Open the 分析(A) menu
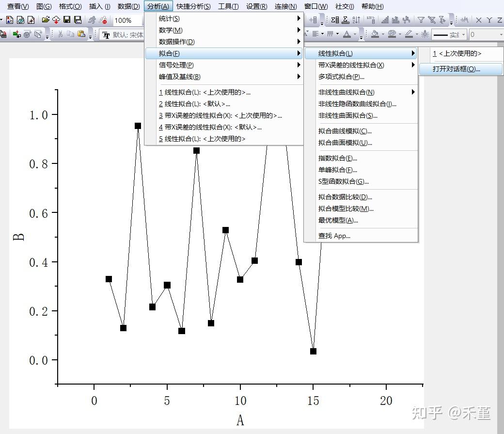Viewport: 504px width, 434px height. 158,6
